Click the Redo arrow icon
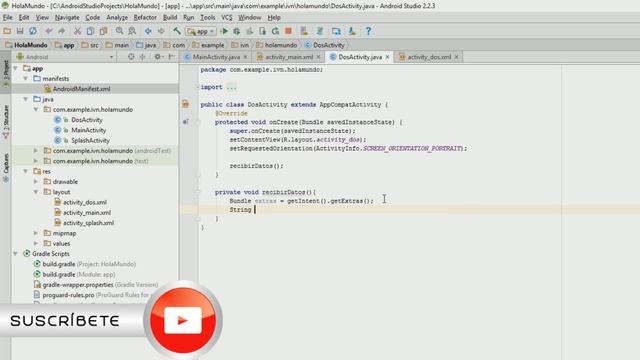The width and height of the screenshot is (640, 360). 62,31
